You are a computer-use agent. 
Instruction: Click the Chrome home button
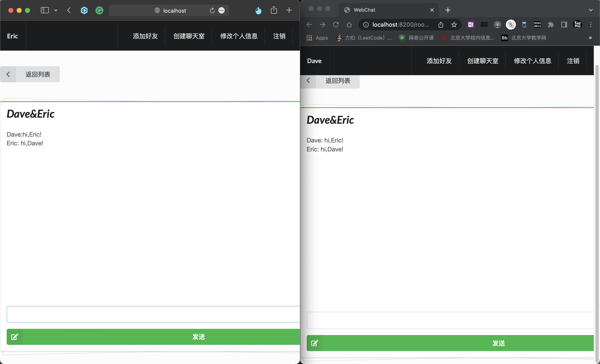click(x=349, y=25)
